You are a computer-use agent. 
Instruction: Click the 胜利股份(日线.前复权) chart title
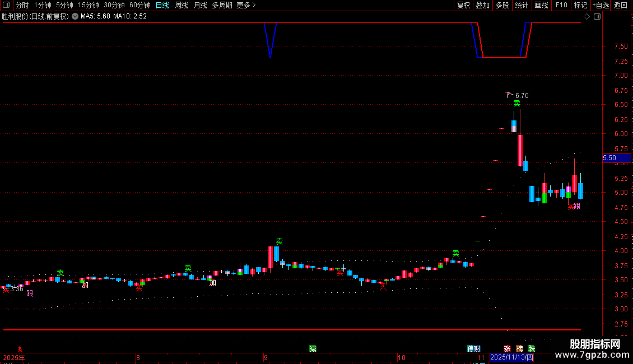click(x=35, y=17)
